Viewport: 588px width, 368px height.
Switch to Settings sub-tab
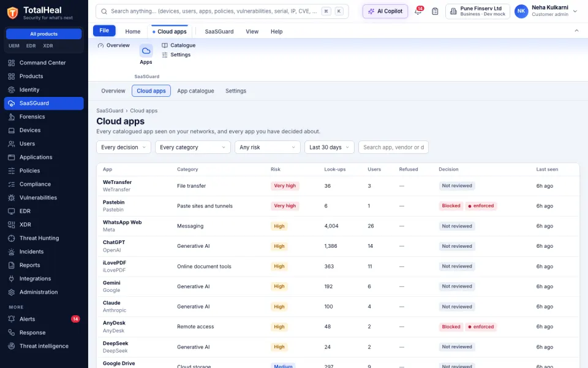pos(236,91)
